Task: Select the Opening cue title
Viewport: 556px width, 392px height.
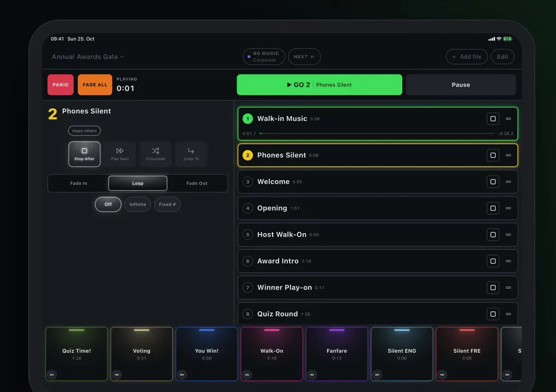Action: 272,208
